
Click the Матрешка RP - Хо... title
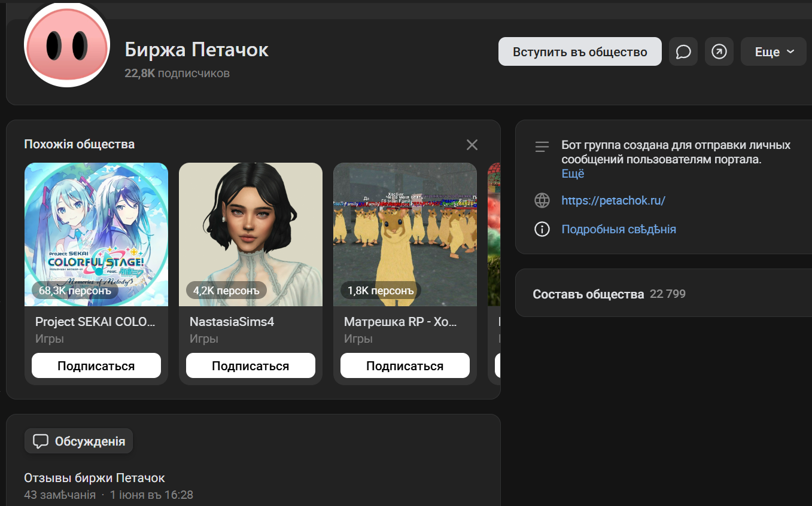[400, 322]
